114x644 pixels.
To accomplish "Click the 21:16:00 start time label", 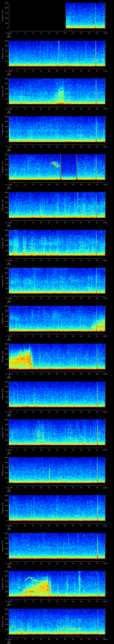I will (x=9, y=298).
